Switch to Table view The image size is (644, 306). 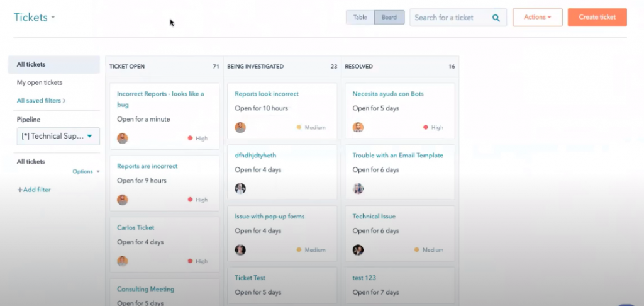pyautogui.click(x=360, y=18)
